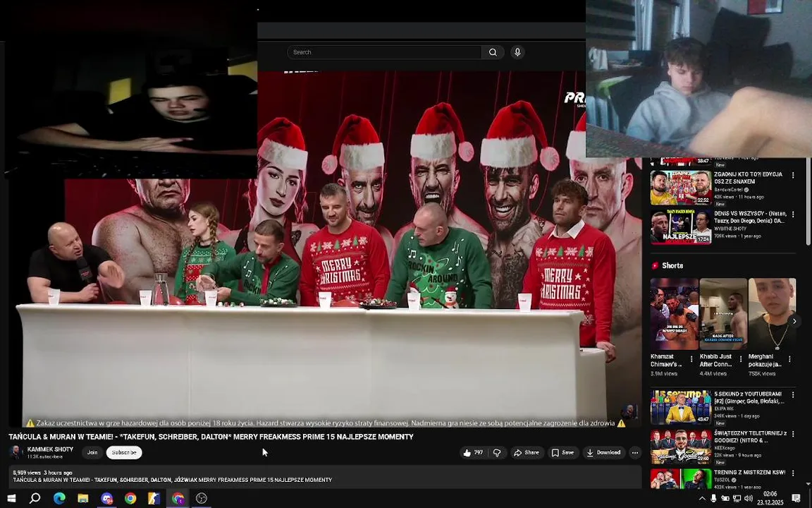Open Counter-Strike icon on taskbar
The width and height of the screenshot is (812, 508).
(x=154, y=498)
